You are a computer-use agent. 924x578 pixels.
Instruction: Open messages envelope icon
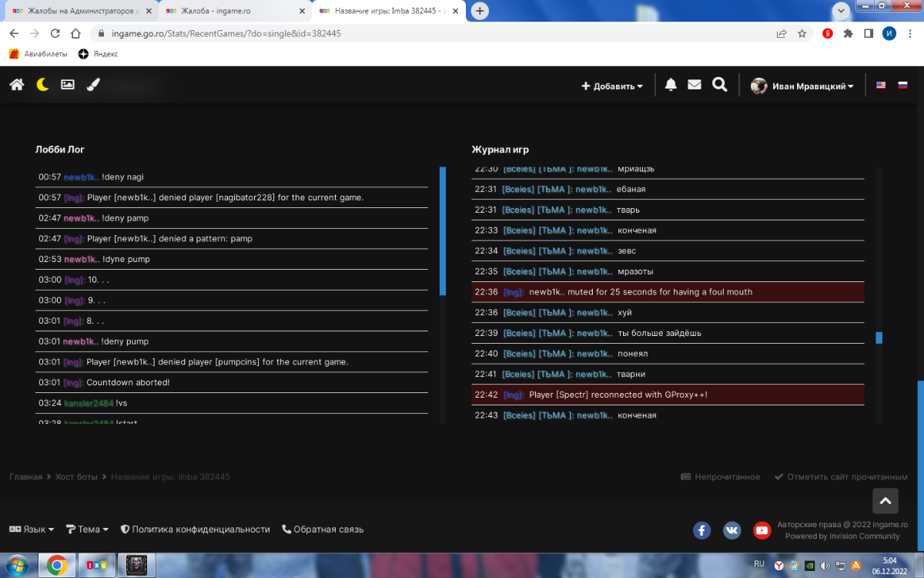coord(695,86)
